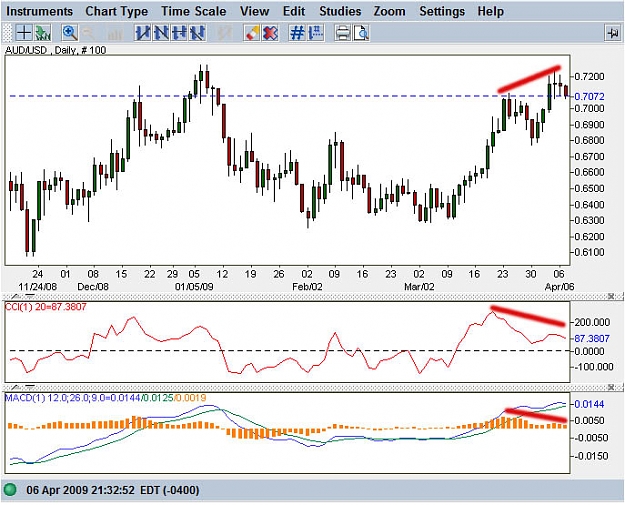Select the second falling trend line tool
Image resolution: width=625 pixels, height=505 pixels.
[161, 33]
